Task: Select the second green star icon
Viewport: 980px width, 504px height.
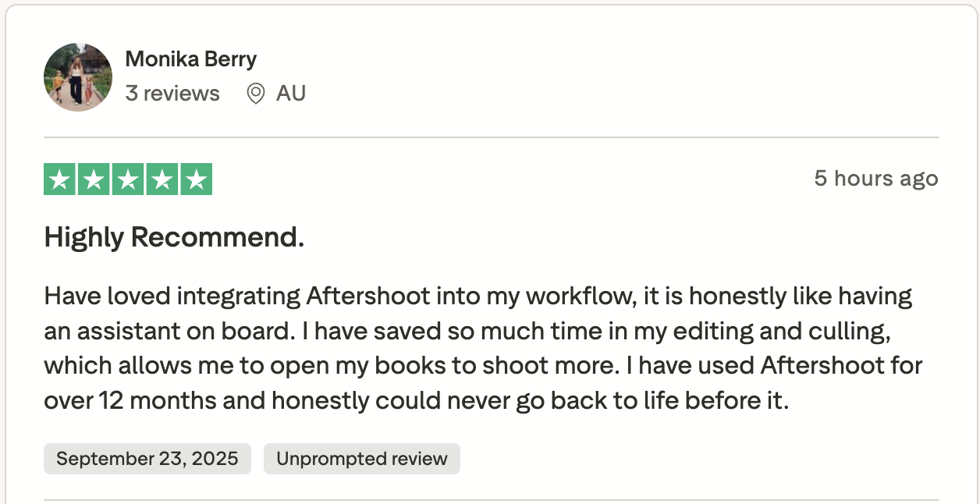Action: point(93,179)
